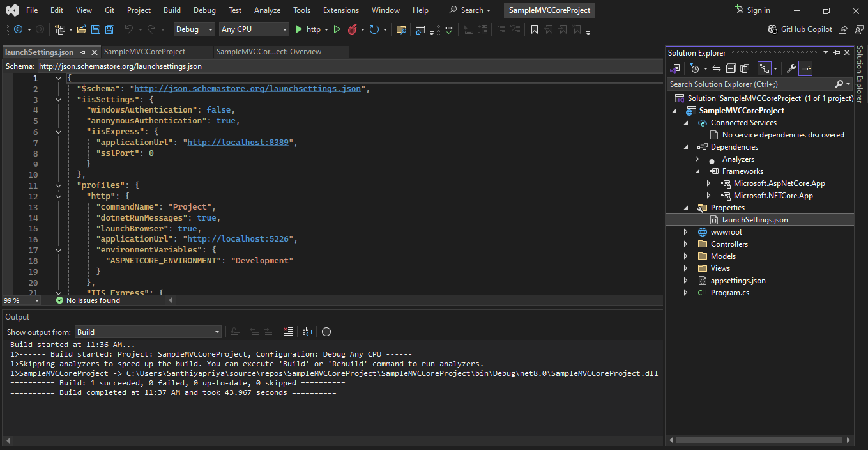The width and height of the screenshot is (868, 450).
Task: Follow the localhost:5226 URL link in editor
Action: (238, 239)
